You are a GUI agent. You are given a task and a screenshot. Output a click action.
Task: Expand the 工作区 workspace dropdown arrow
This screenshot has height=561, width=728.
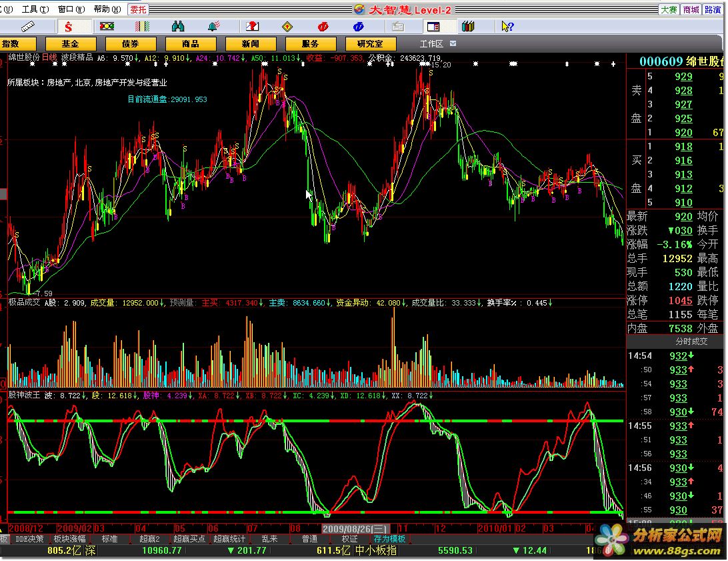453,43
